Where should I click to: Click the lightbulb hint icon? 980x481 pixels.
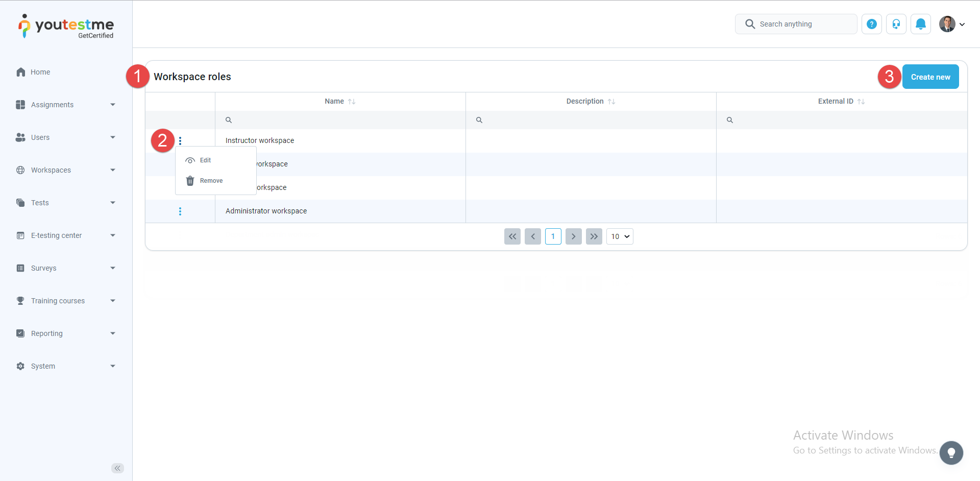pyautogui.click(x=951, y=453)
